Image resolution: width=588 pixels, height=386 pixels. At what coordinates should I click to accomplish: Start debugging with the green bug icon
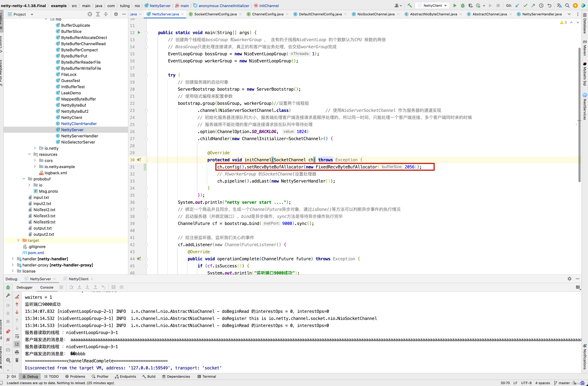coord(463,5)
